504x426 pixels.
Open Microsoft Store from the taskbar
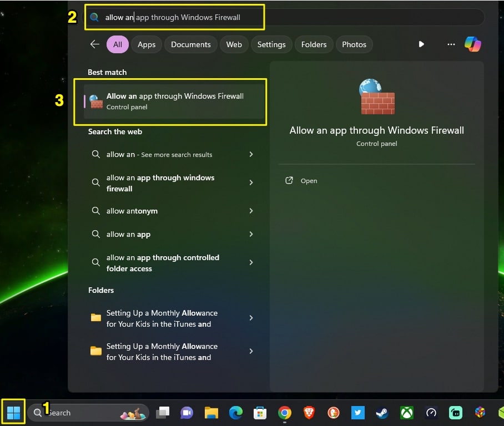pyautogui.click(x=260, y=413)
